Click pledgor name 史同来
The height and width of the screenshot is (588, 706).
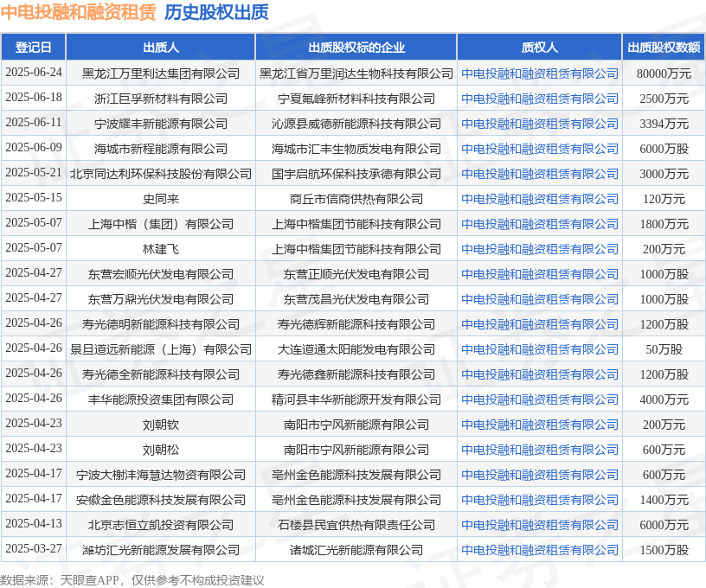pos(161,199)
